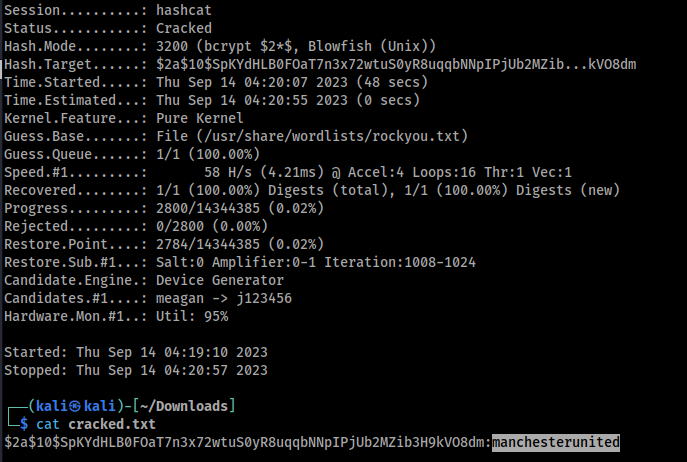
Task: Click the Hash.Target bcrypt hash value
Action: click(396, 64)
